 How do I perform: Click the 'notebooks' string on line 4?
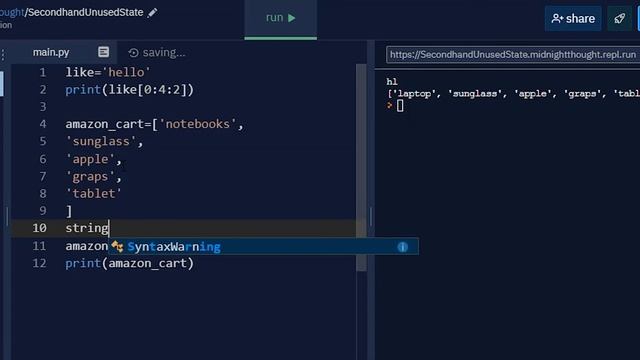(x=198, y=124)
